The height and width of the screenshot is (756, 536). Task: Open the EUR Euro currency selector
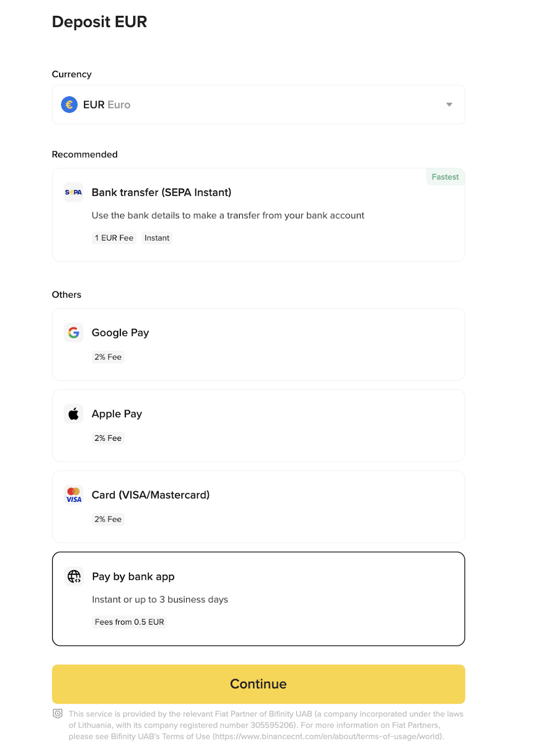pyautogui.click(x=258, y=104)
